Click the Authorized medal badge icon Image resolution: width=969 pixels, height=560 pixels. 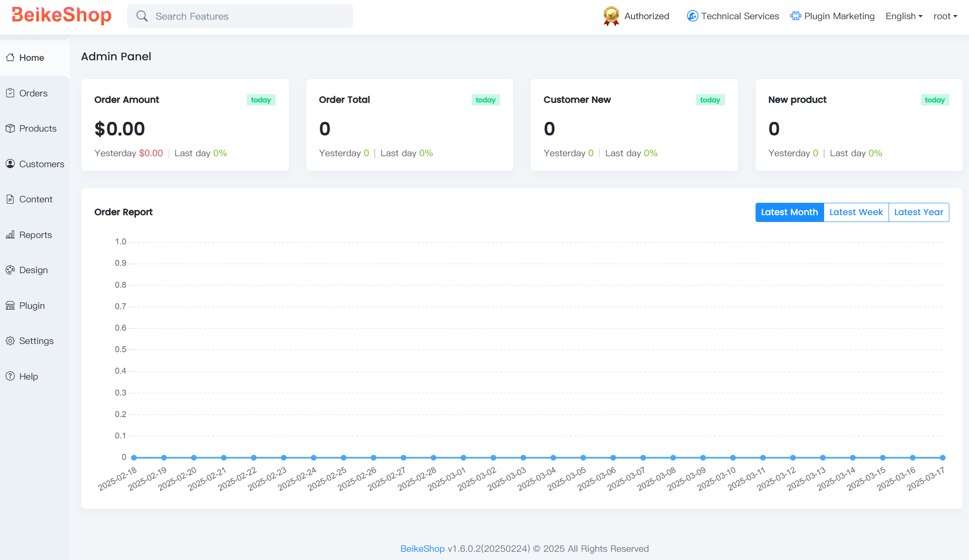(611, 16)
